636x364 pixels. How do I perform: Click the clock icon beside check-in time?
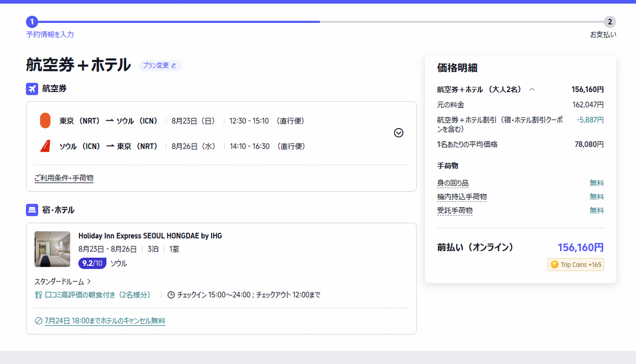171,295
